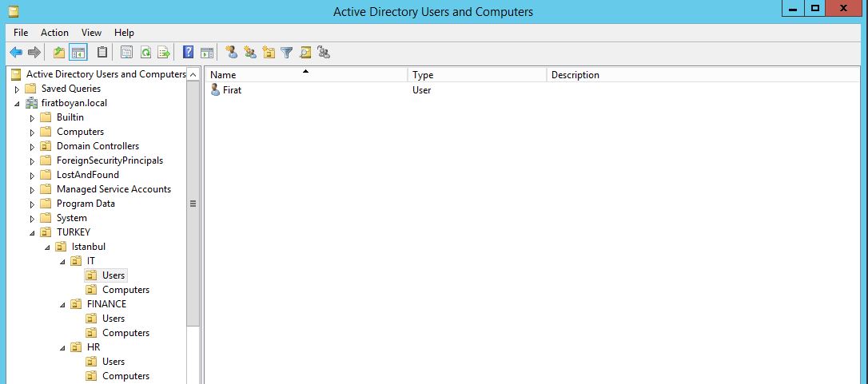Click the Domain Controllers OU folder icon
The height and width of the screenshot is (384, 868).
46,146
